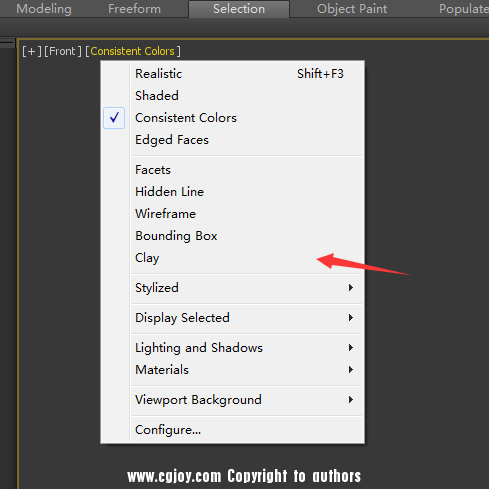Select Hidden Line display mode
The height and width of the screenshot is (489, 489).
[x=247, y=192]
